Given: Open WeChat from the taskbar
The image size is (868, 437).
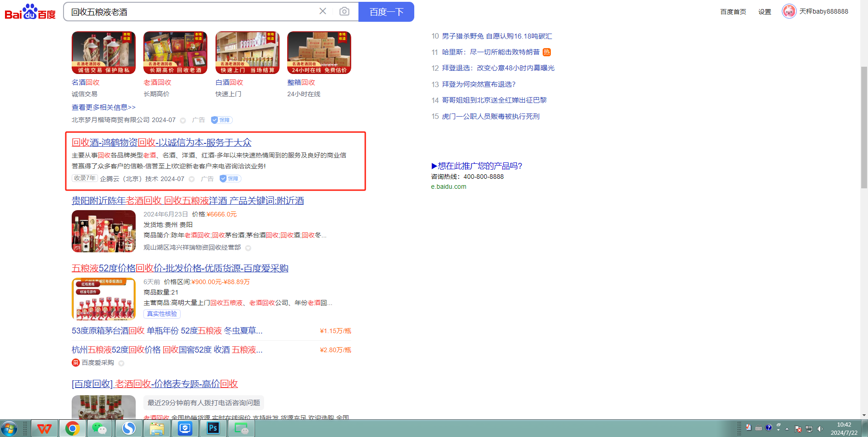Looking at the screenshot, I should [100, 428].
